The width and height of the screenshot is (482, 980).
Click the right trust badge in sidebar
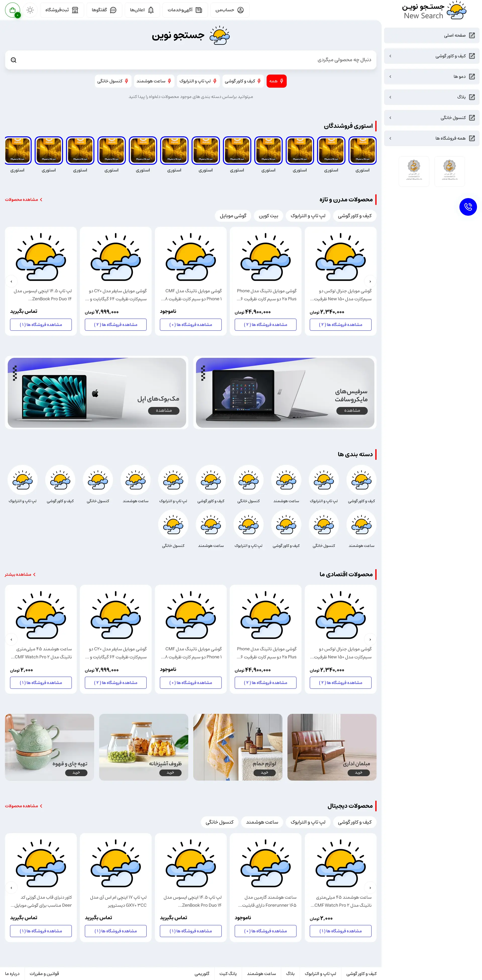pyautogui.click(x=449, y=171)
